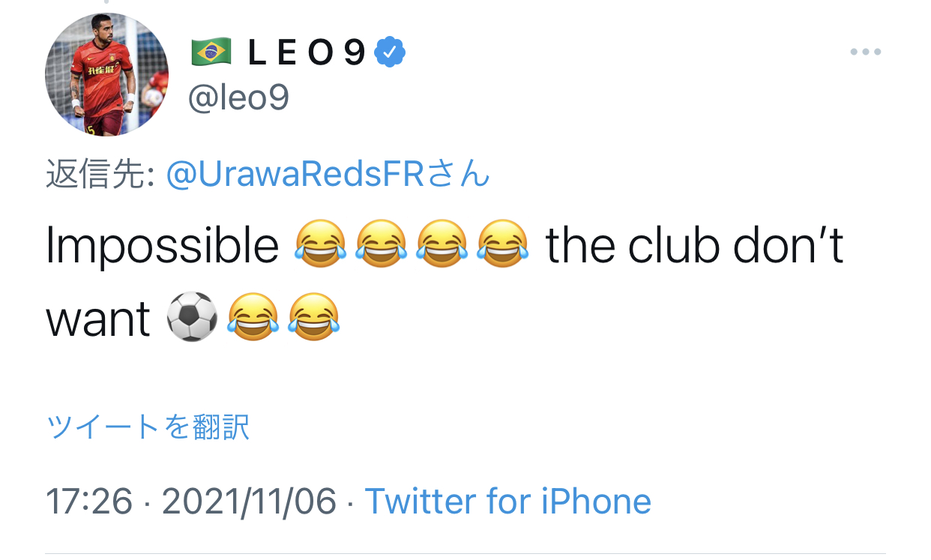Image resolution: width=931 pixels, height=560 pixels.
Task: Click the text 'the club don't'
Action: (x=694, y=245)
